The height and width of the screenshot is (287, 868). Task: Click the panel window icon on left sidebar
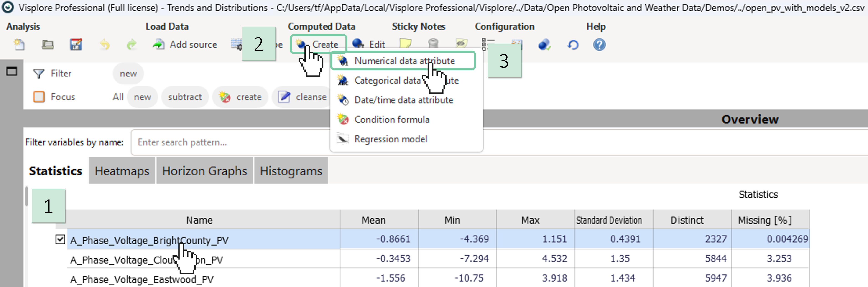11,71
